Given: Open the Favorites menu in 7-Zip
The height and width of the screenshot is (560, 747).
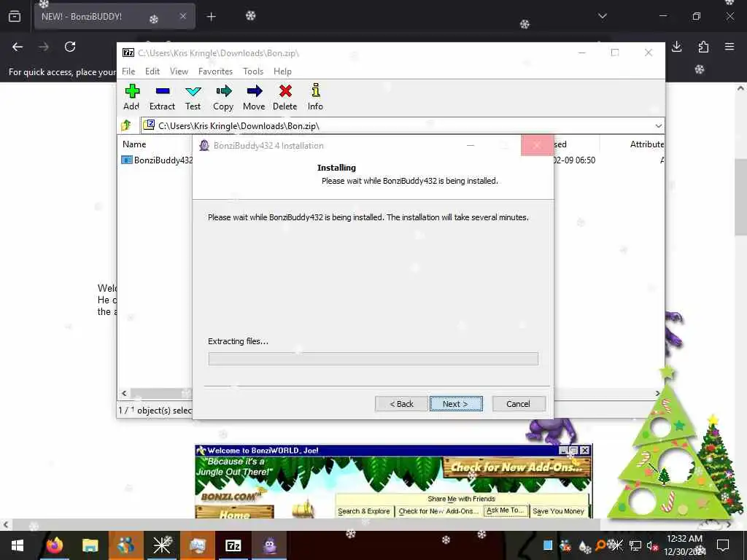Looking at the screenshot, I should click(x=215, y=71).
